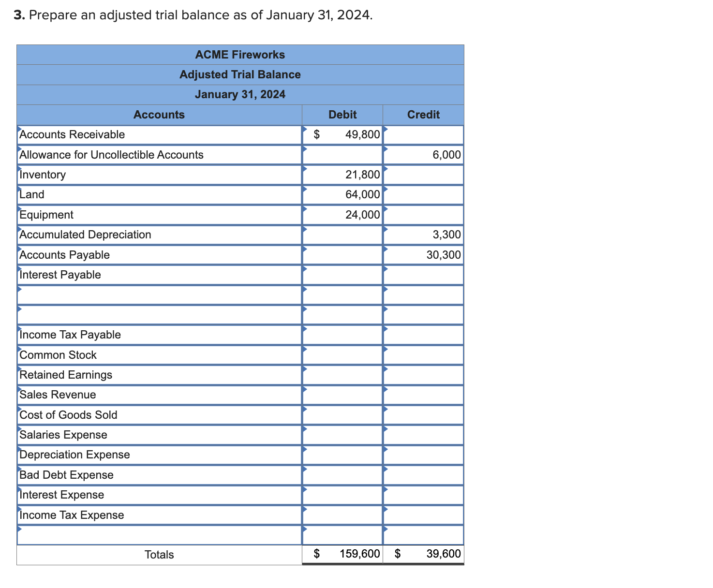Click the Income Tax Expense credit cell

click(423, 515)
